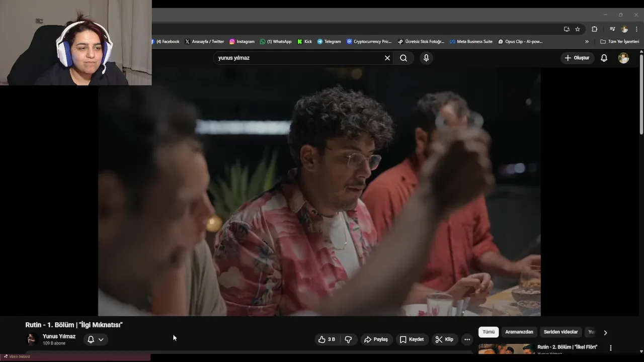
Task: Bookmark this page with the star icon
Action: [578, 29]
